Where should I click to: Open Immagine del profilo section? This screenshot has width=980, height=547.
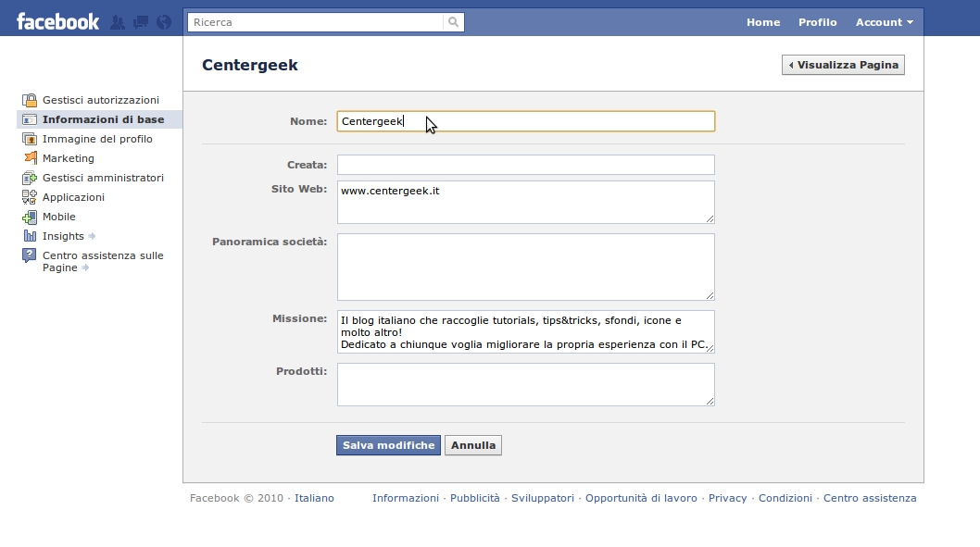97,139
